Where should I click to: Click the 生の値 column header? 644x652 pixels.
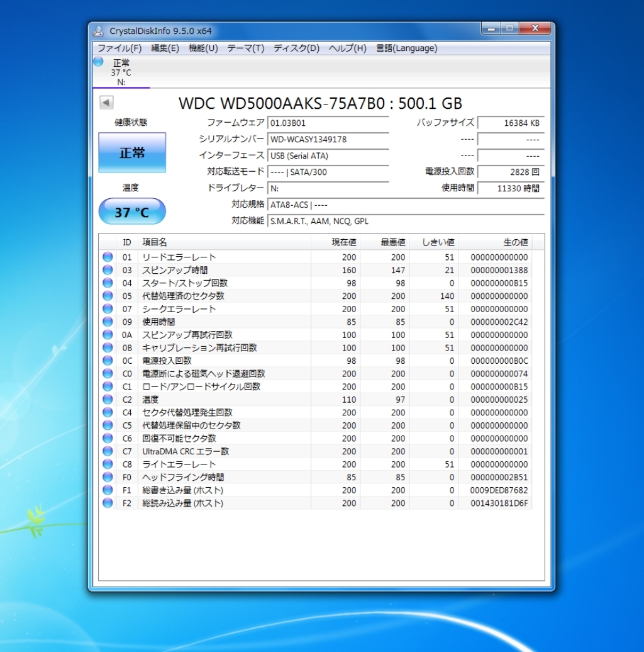coord(515,242)
